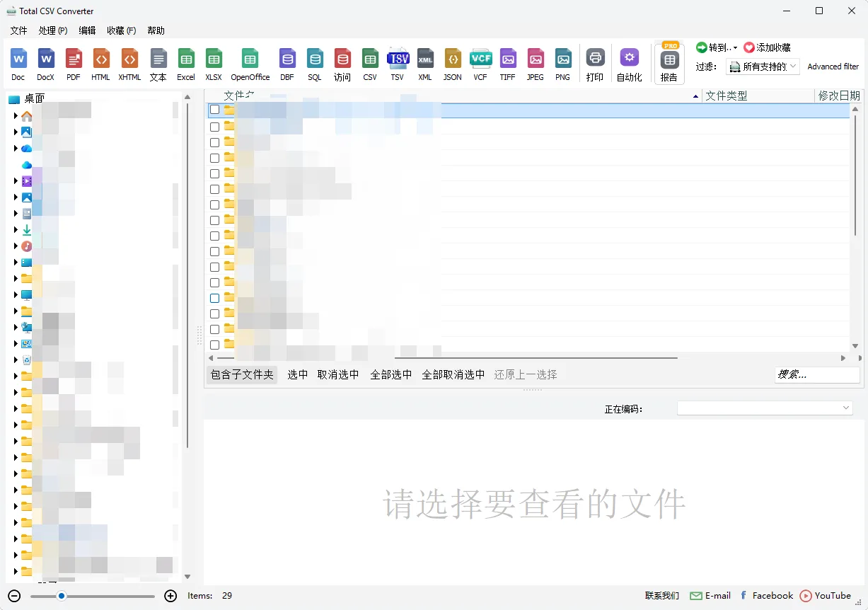Convert to DocX format
Image resolution: width=868 pixels, height=610 pixels.
click(46, 64)
